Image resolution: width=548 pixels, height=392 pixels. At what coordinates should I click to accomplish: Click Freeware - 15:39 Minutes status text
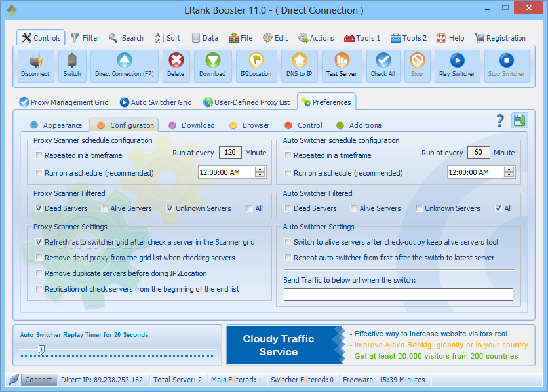(x=383, y=380)
